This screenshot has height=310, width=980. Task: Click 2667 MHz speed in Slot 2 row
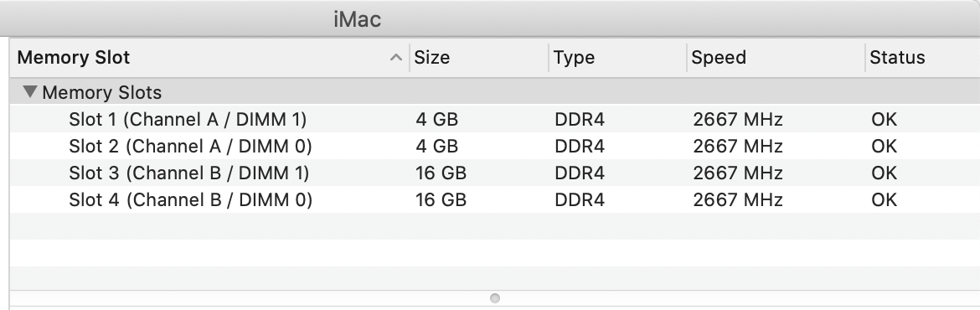(737, 146)
